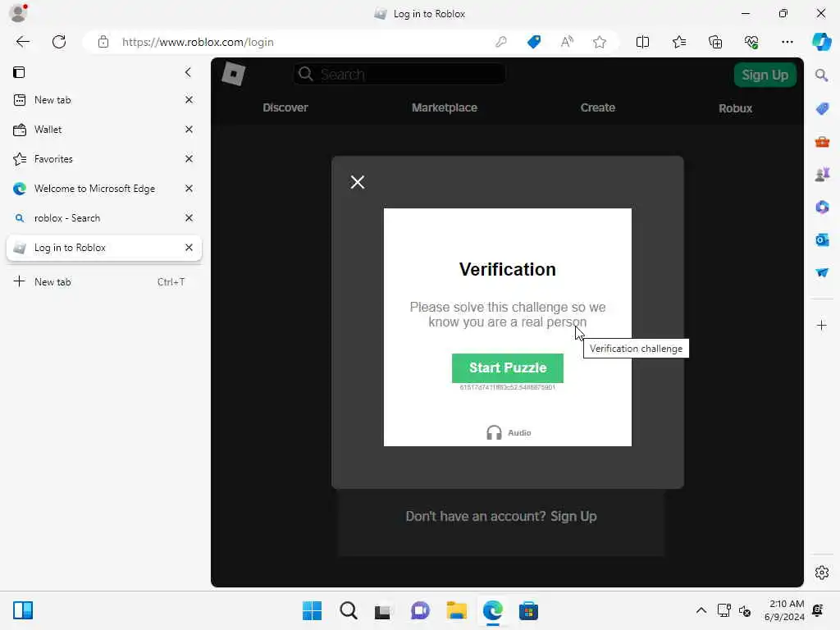The height and width of the screenshot is (630, 840).
Task: View site information lock icon
Action: [103, 42]
